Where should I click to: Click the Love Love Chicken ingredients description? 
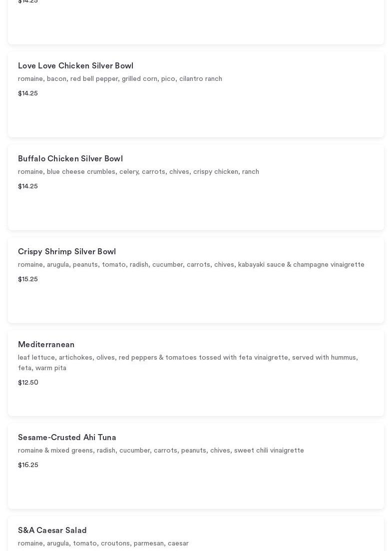tap(120, 79)
